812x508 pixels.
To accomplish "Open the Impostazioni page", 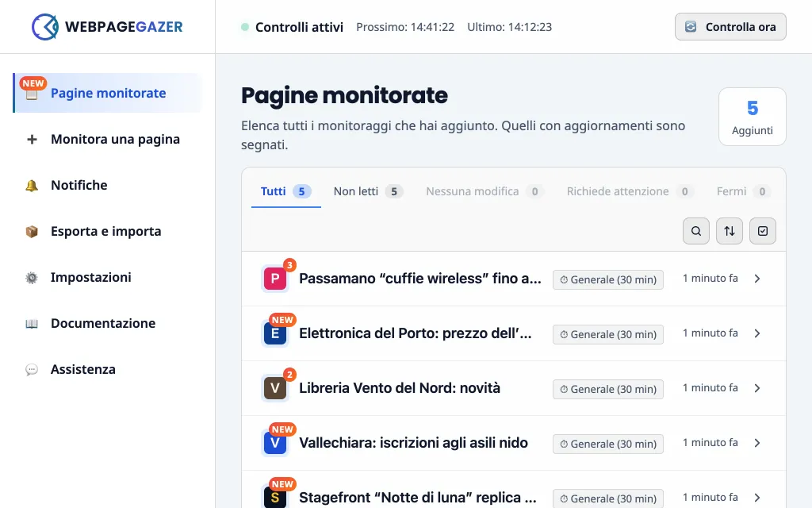I will coord(108,278).
